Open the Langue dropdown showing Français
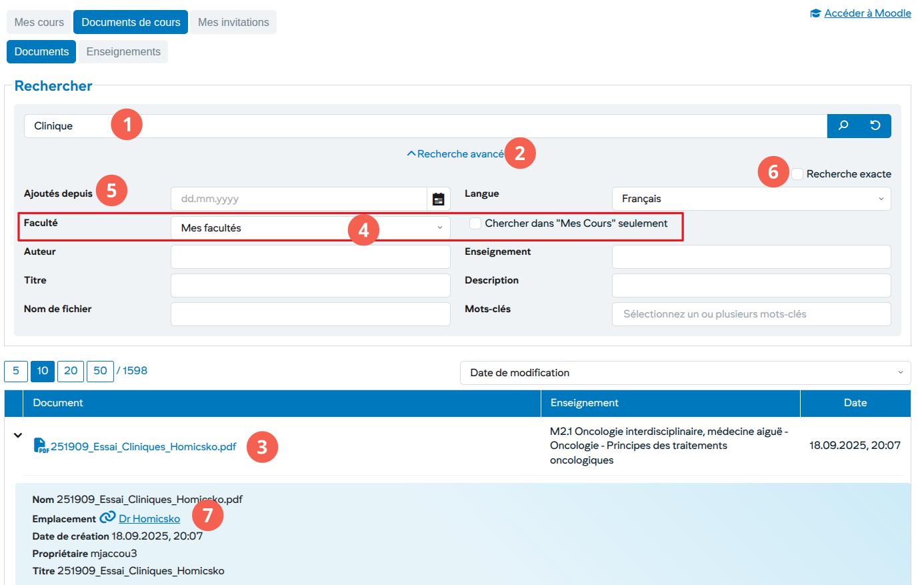Screen dimensions: 924x585 coord(751,199)
